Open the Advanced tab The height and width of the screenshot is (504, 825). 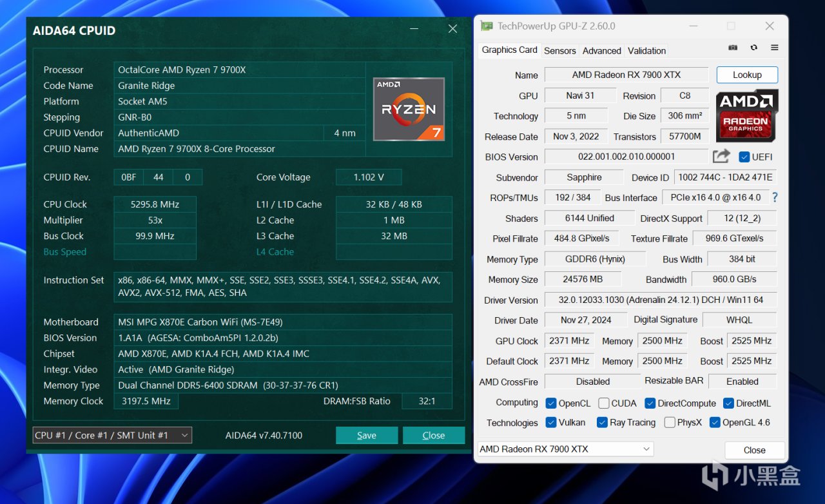(x=601, y=50)
